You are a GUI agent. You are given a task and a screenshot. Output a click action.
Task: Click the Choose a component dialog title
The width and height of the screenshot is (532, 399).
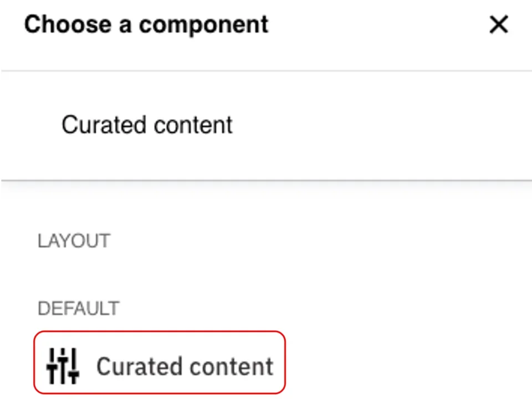pos(146,24)
